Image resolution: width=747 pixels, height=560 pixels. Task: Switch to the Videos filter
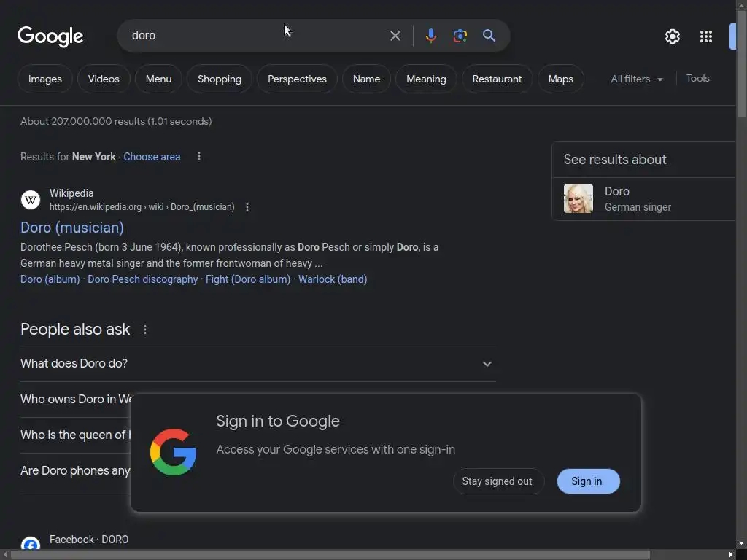[x=104, y=79]
